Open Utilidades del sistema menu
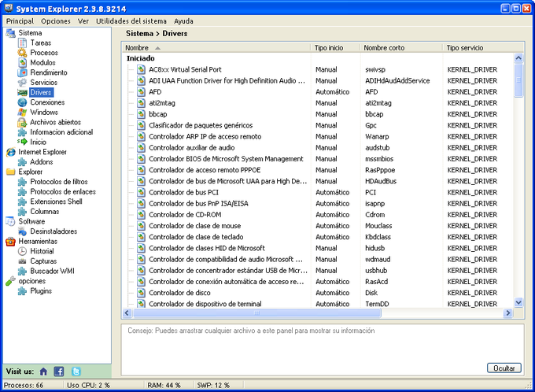 [131, 21]
